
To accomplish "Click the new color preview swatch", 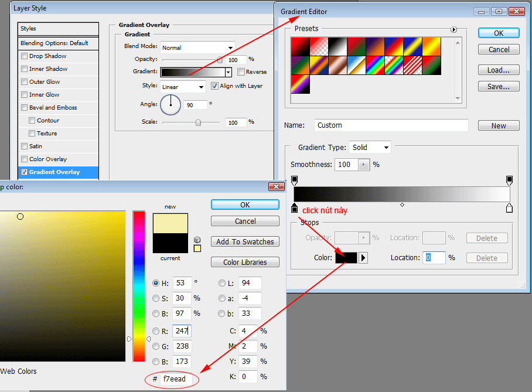I will (x=170, y=223).
